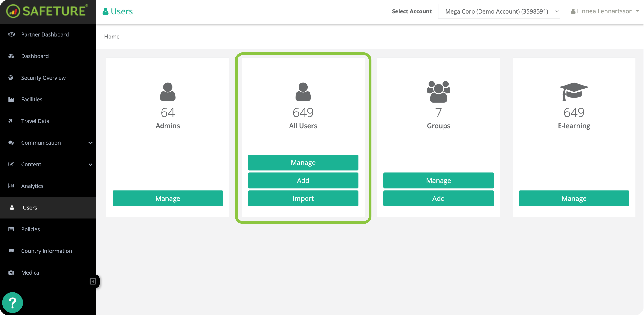Viewport: 644px width, 315px height.
Task: Expand the Communication menu
Action: (x=41, y=143)
